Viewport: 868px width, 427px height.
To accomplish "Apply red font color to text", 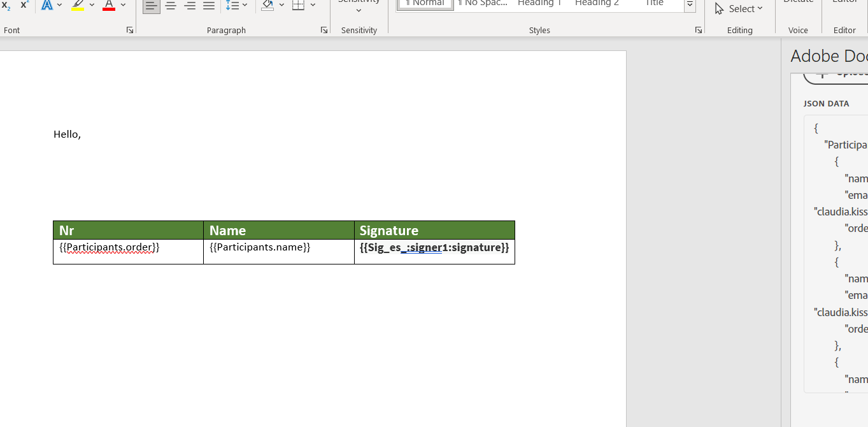I will coord(108,6).
